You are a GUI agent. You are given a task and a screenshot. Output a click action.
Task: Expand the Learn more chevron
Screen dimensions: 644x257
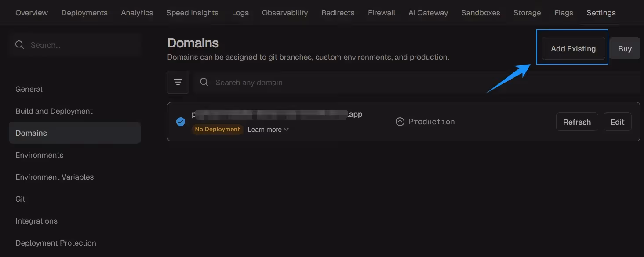click(286, 130)
